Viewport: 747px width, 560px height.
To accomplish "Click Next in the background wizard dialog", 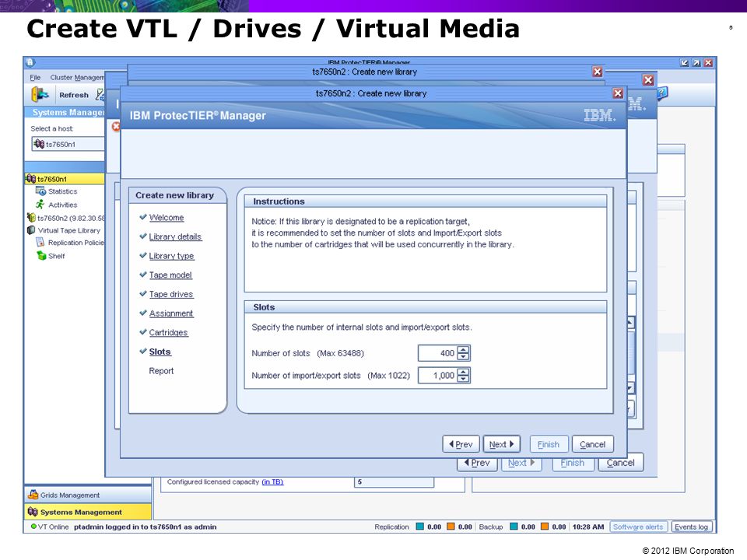I will pyautogui.click(x=521, y=462).
